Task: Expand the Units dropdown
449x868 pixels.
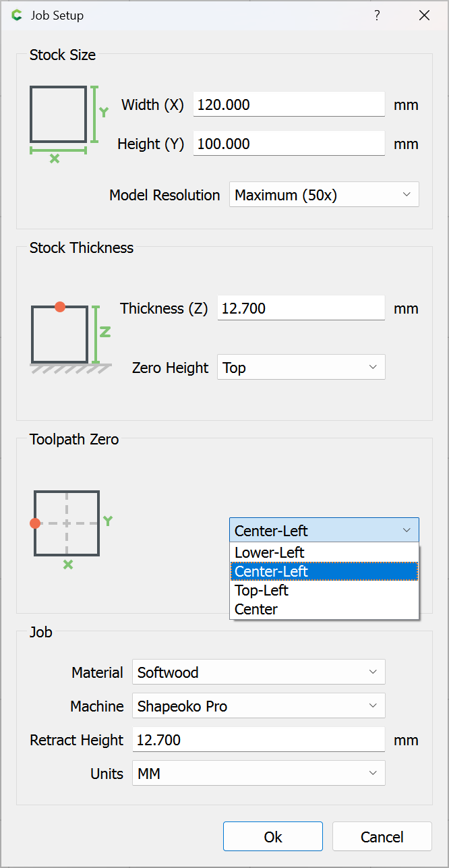Action: coord(258,774)
